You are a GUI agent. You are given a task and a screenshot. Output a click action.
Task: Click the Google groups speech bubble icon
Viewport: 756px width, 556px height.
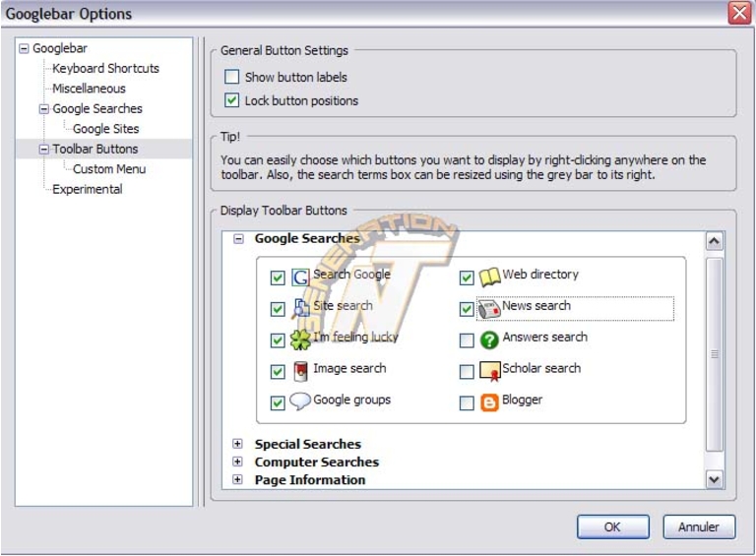(300, 402)
